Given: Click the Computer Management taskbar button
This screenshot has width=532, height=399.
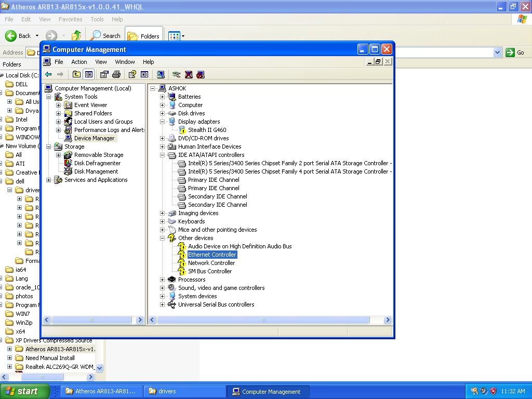Looking at the screenshot, I should (x=269, y=392).
